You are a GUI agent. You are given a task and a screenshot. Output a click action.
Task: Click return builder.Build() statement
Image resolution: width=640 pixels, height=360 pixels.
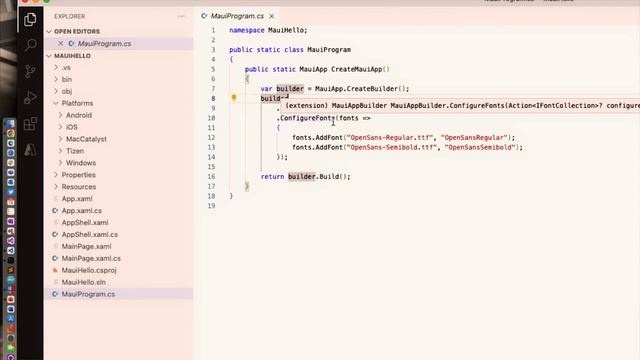(x=305, y=177)
